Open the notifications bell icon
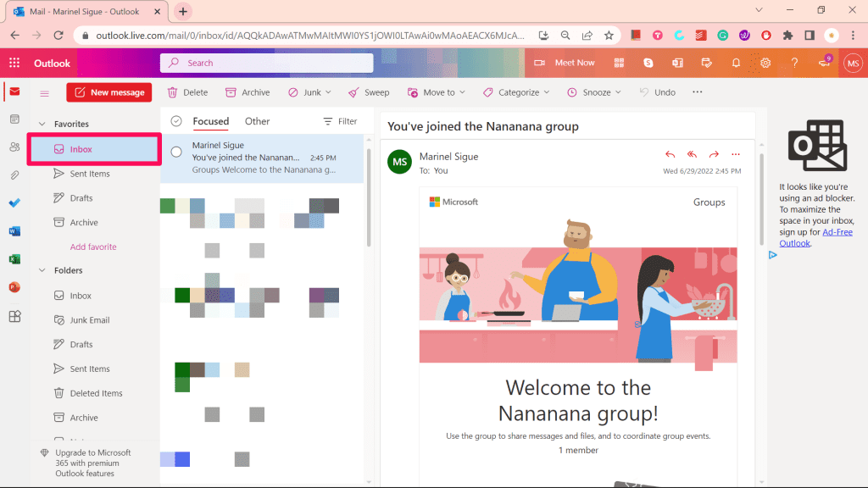 point(736,63)
